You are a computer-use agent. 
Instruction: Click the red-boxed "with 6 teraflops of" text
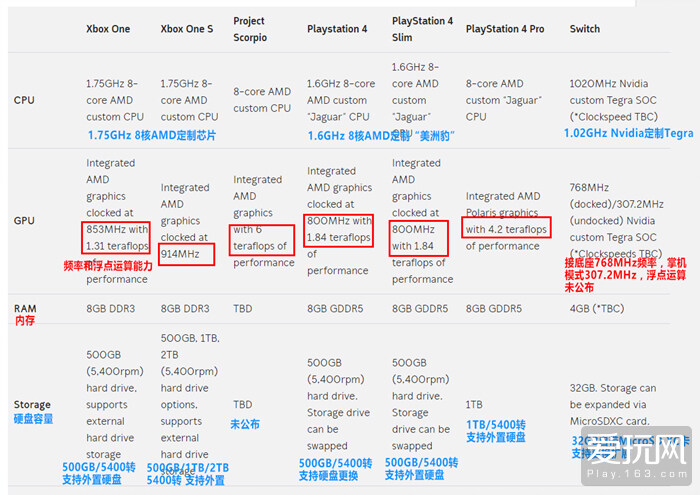click(x=261, y=238)
